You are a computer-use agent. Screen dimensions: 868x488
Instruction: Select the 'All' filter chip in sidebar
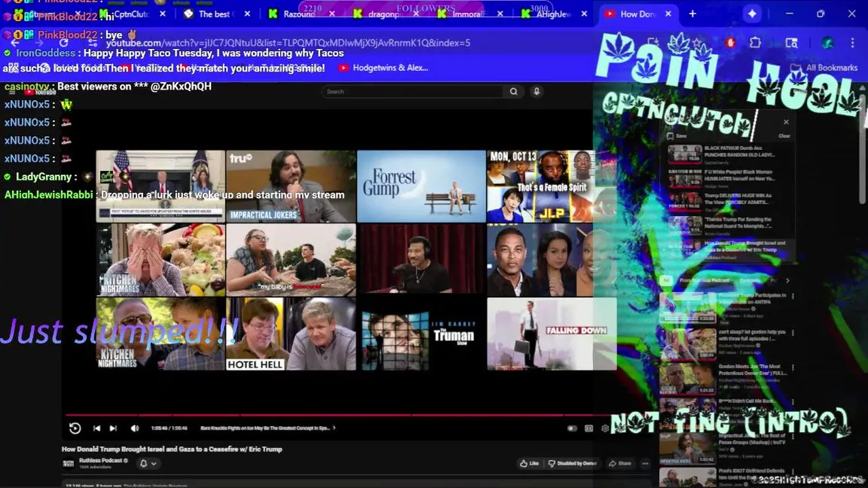tap(667, 280)
